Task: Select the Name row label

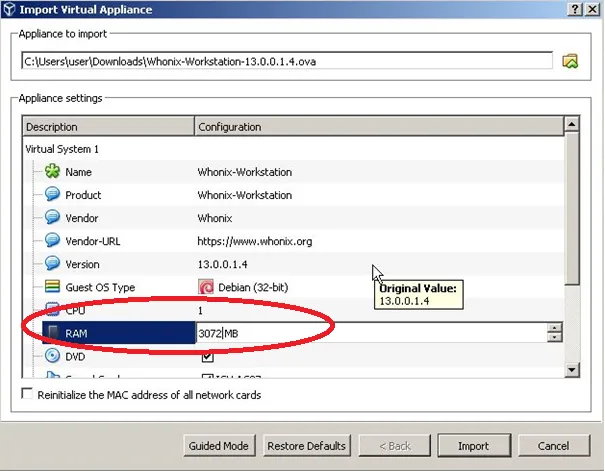Action: click(78, 172)
